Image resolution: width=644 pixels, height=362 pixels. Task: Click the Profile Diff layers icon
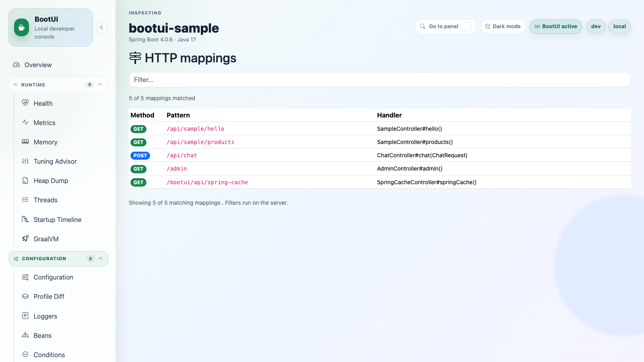pyautogui.click(x=25, y=296)
